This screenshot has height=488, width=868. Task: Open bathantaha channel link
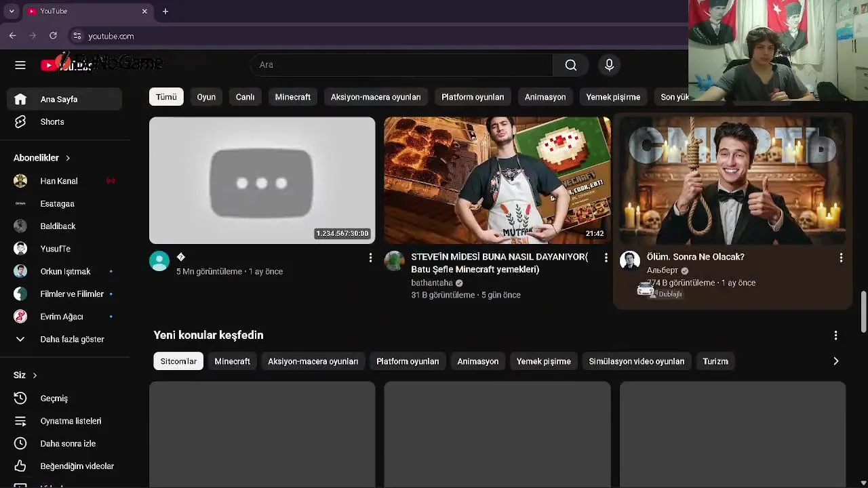(x=432, y=283)
